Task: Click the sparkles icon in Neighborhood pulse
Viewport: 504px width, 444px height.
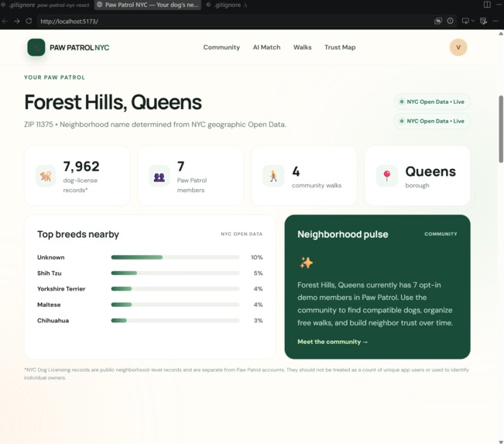Action: 307,263
